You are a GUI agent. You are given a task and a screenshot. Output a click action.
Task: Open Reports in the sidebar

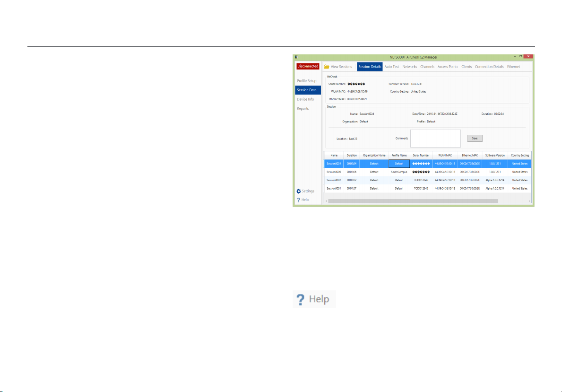[303, 109]
